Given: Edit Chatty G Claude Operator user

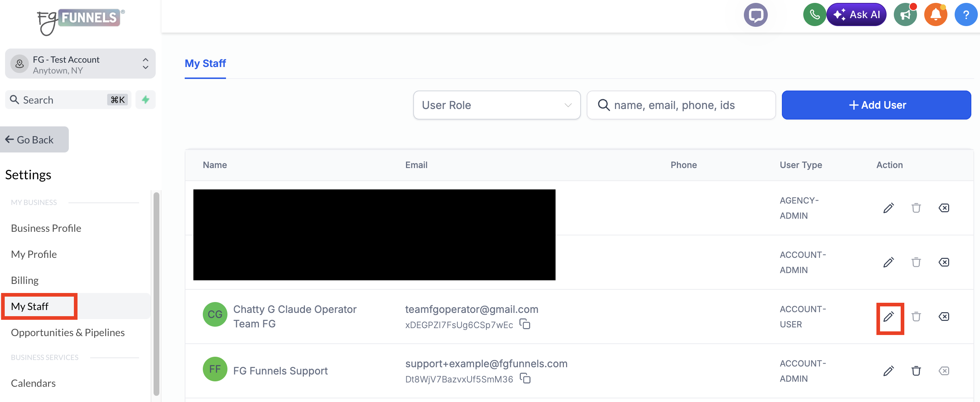Looking at the screenshot, I should (x=888, y=317).
